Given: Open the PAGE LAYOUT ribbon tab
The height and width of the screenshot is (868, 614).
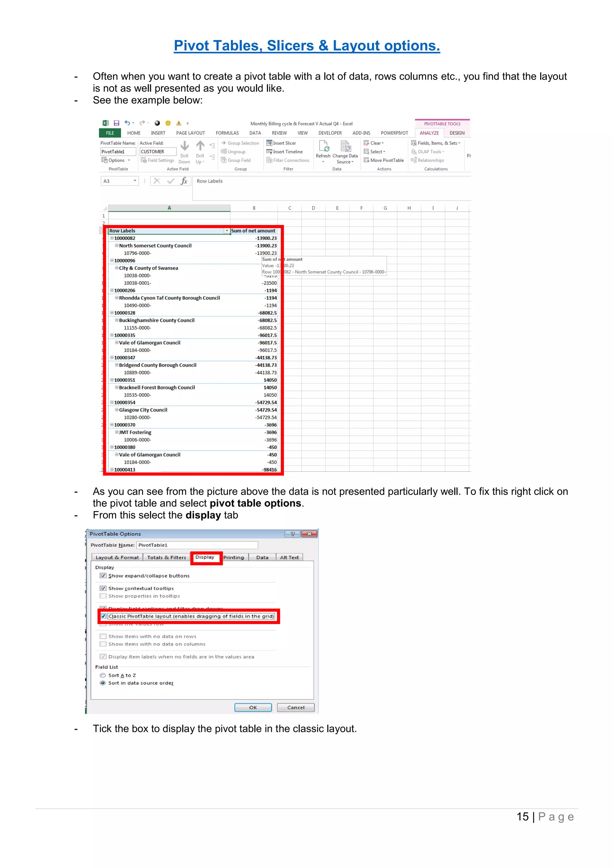Looking at the screenshot, I should point(191,133).
